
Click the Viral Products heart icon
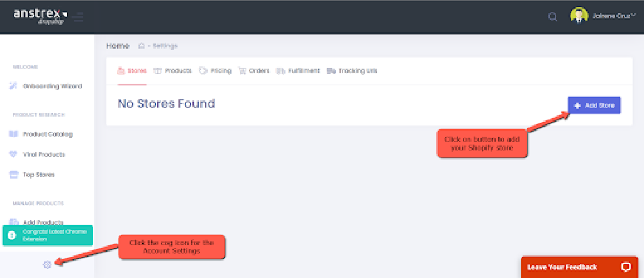[13, 154]
